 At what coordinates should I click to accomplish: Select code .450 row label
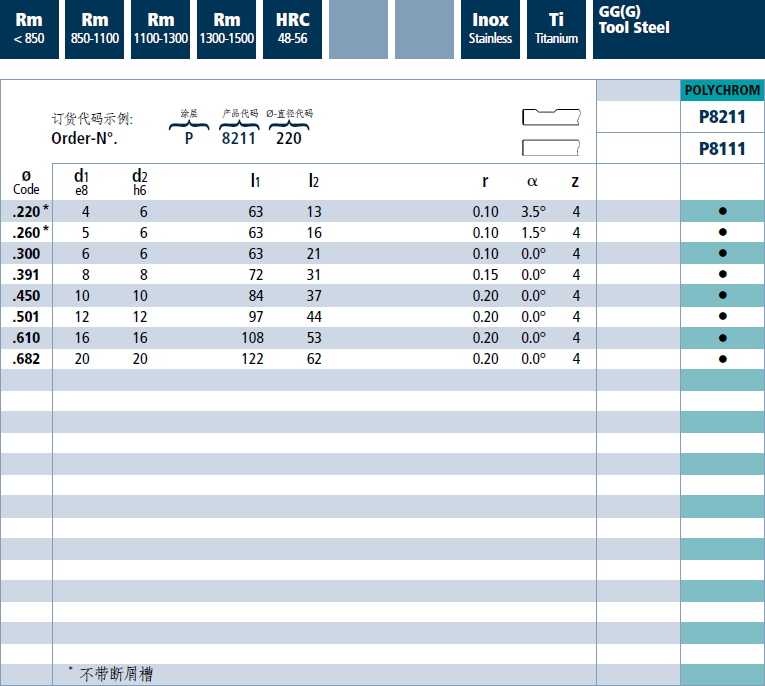point(26,296)
